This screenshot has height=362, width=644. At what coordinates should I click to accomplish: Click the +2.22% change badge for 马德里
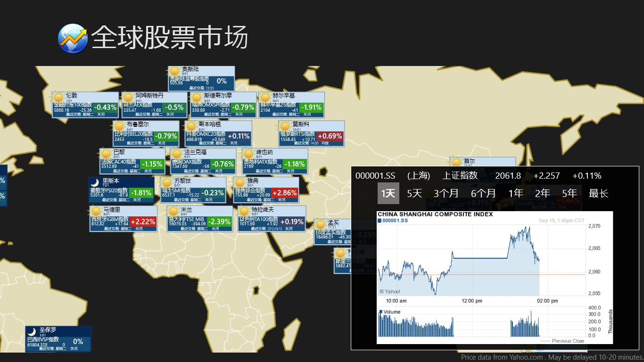[143, 222]
